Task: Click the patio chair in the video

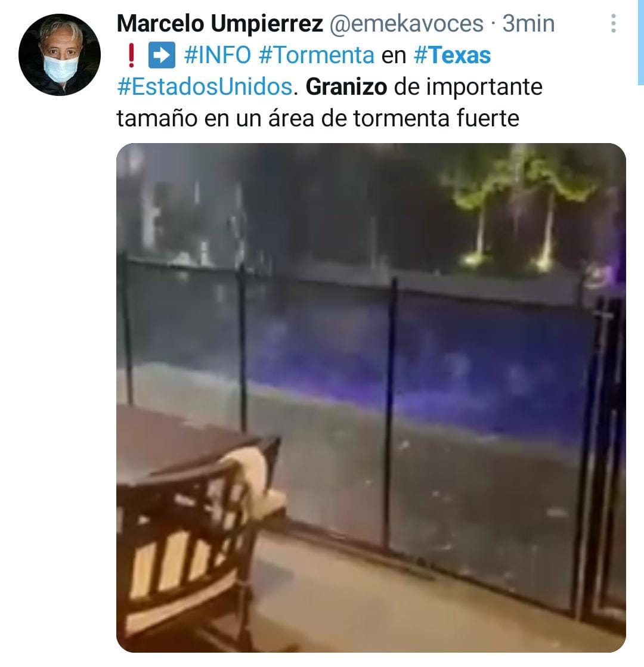Action: click(x=199, y=540)
